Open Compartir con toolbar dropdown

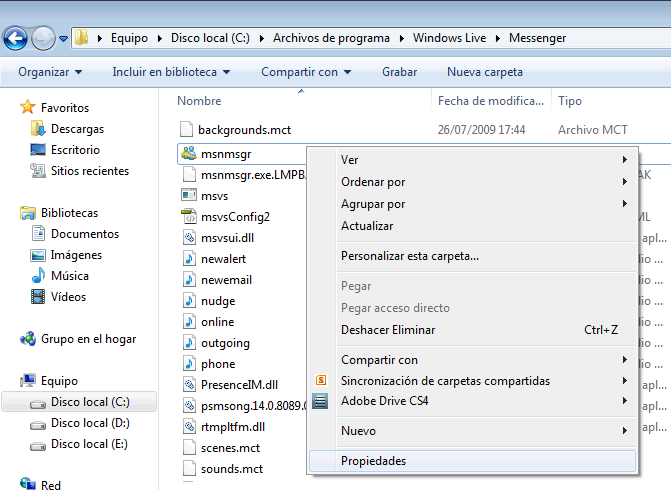click(x=306, y=72)
